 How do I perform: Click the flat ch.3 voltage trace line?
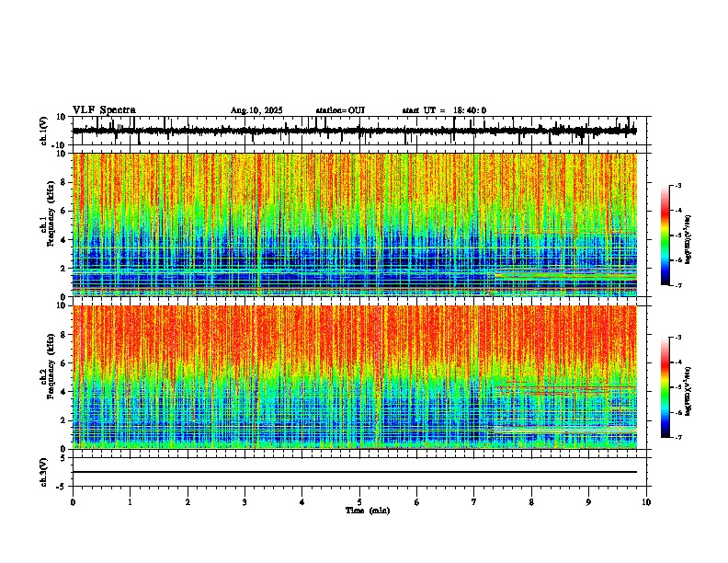[x=354, y=472]
